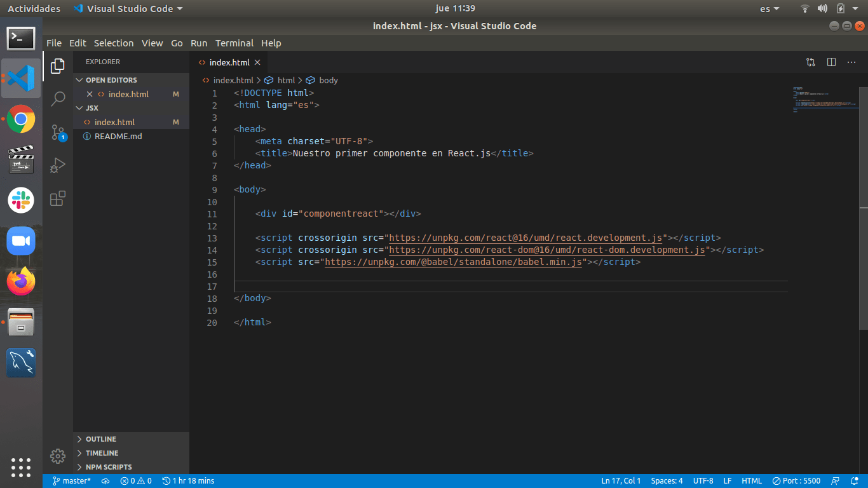Viewport: 868px width, 488px height.
Task: Open the File menu
Action: tap(54, 43)
